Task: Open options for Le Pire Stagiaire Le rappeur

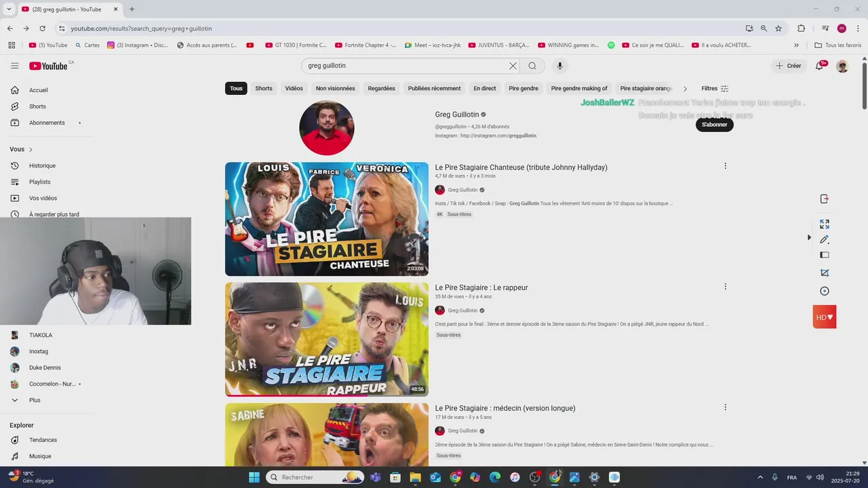Action: point(725,287)
